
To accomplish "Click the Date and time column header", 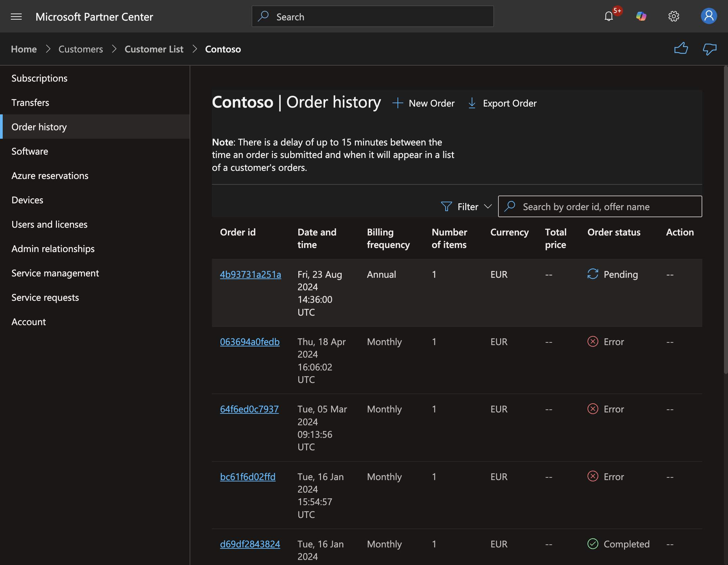I will [317, 238].
